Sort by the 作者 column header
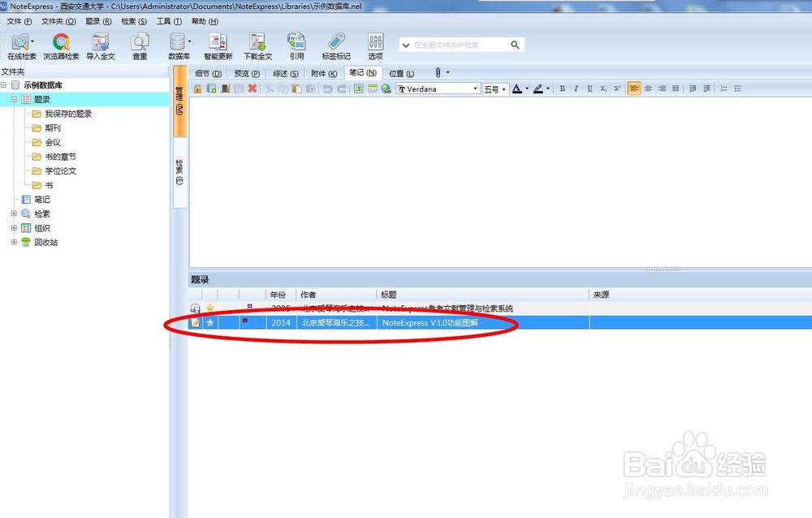This screenshot has height=518, width=812. pos(336,295)
